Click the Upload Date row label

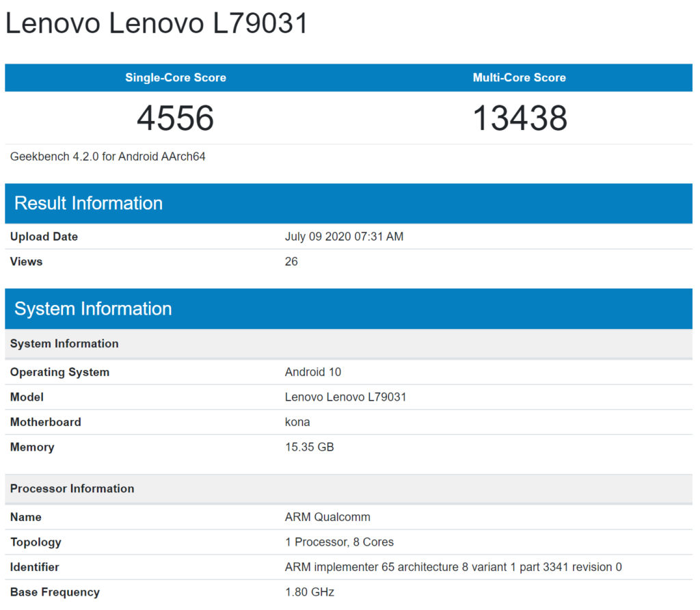44,237
